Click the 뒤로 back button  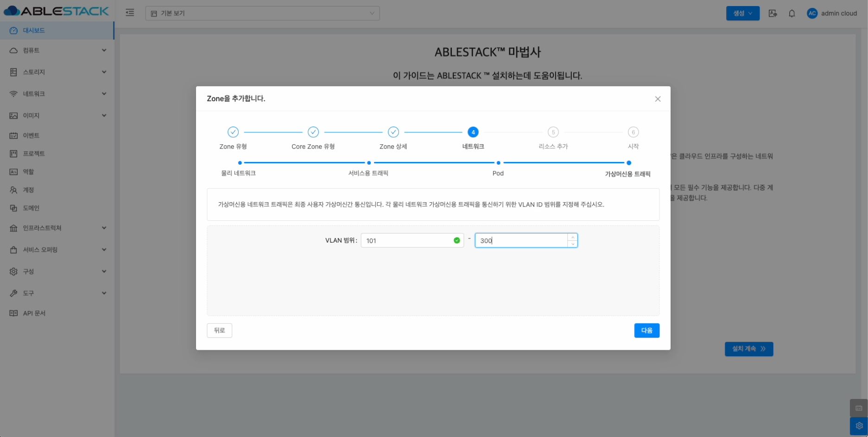(x=219, y=330)
